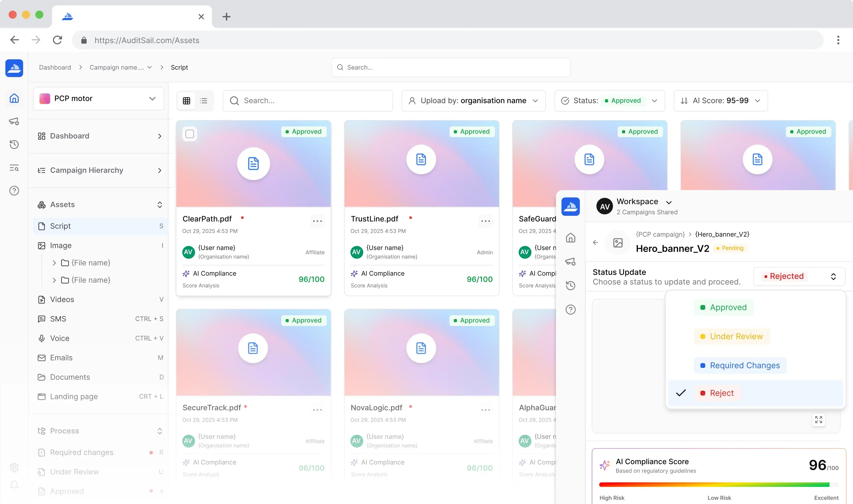
Task: Click the AuditSail sailboat logo in the overlay panel
Action: click(x=571, y=206)
